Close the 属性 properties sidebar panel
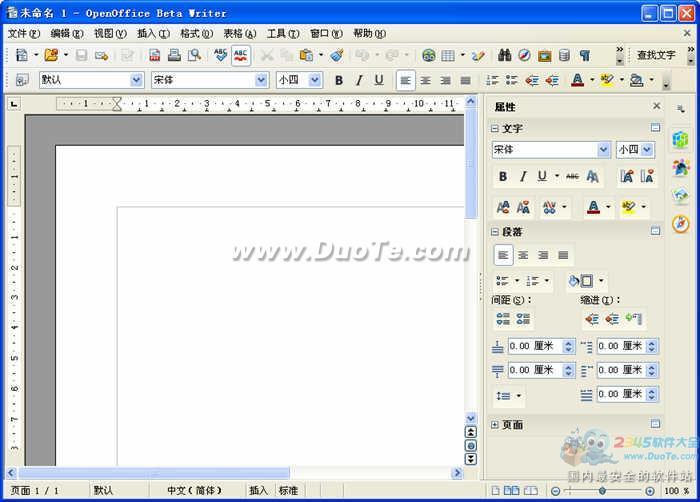 [x=656, y=106]
